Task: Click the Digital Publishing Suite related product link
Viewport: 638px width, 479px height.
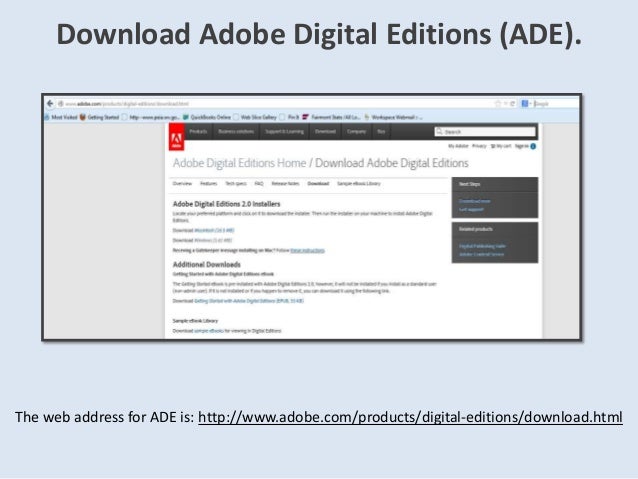Action: tap(482, 246)
